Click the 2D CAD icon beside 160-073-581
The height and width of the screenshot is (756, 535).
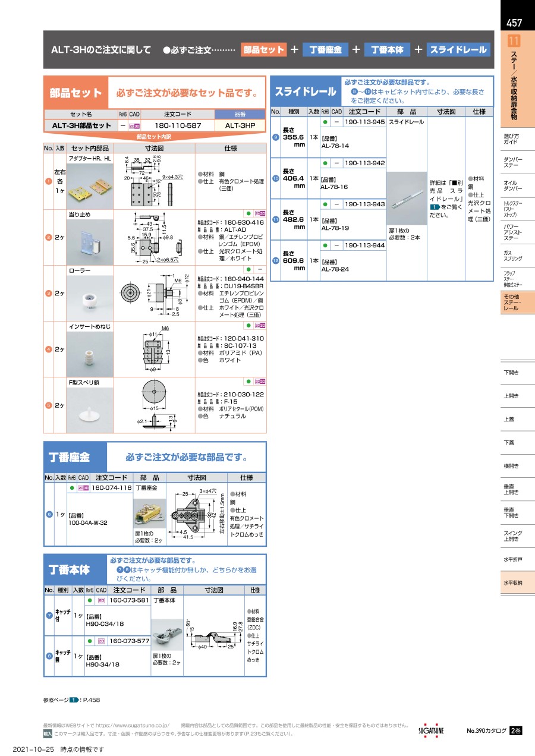101,600
